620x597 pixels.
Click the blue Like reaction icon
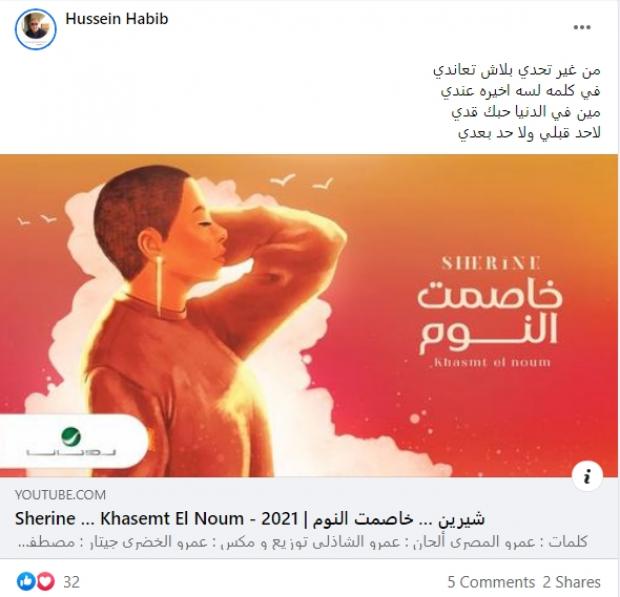tap(26, 582)
